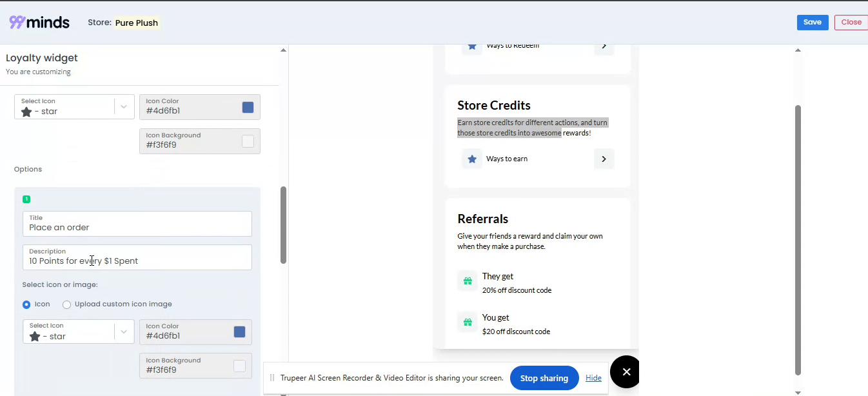Save the widget customization

(x=813, y=22)
